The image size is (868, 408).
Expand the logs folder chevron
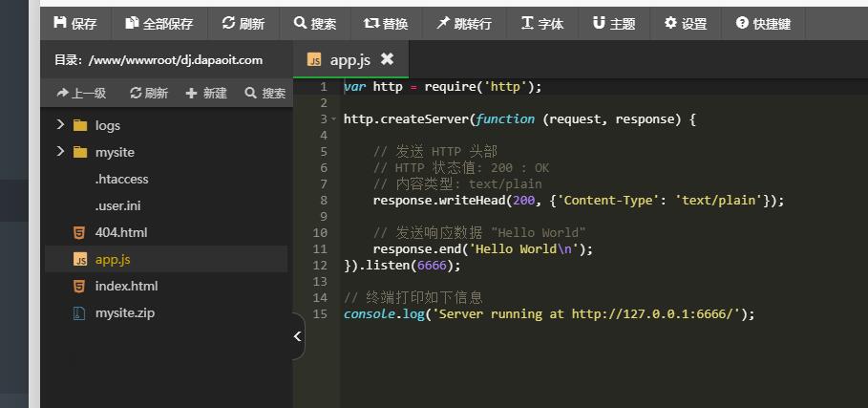60,125
